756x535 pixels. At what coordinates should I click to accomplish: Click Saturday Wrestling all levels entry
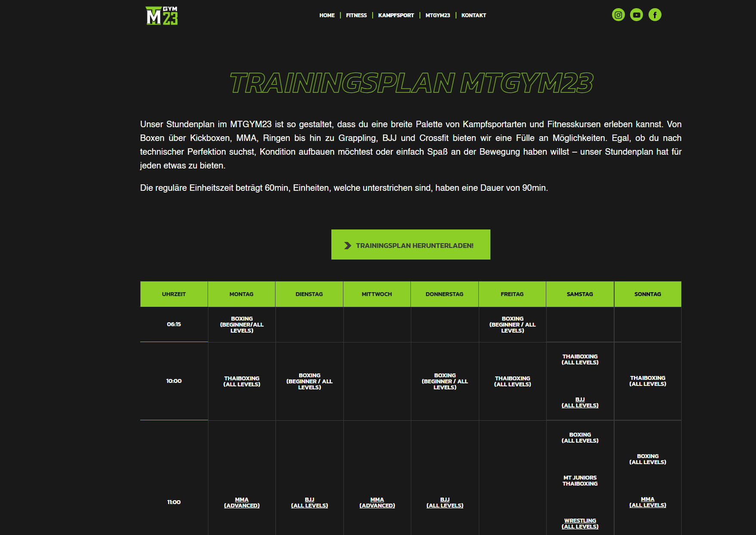point(580,523)
